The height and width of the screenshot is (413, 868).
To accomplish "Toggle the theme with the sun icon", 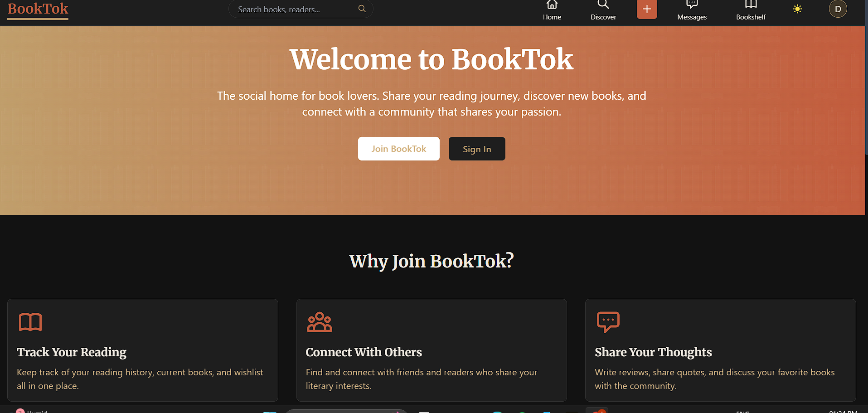I will (797, 9).
